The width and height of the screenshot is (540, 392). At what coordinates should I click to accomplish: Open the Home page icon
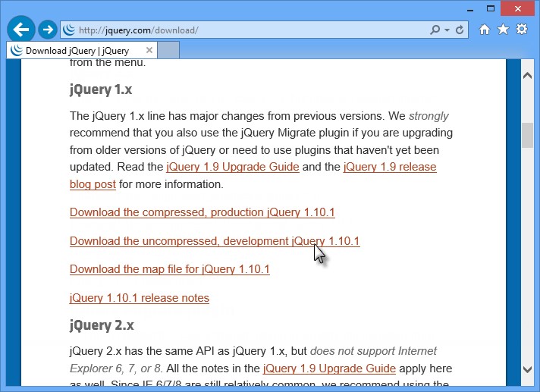[x=485, y=30]
